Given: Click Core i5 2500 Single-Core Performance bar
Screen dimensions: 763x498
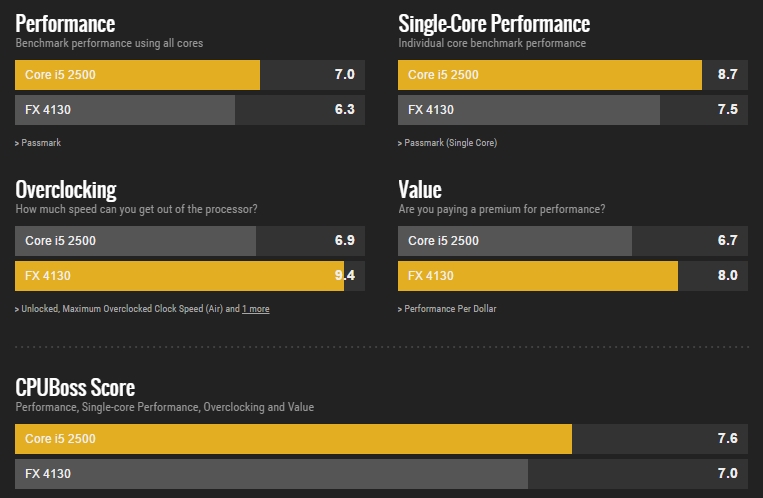Looking at the screenshot, I should pos(573,75).
